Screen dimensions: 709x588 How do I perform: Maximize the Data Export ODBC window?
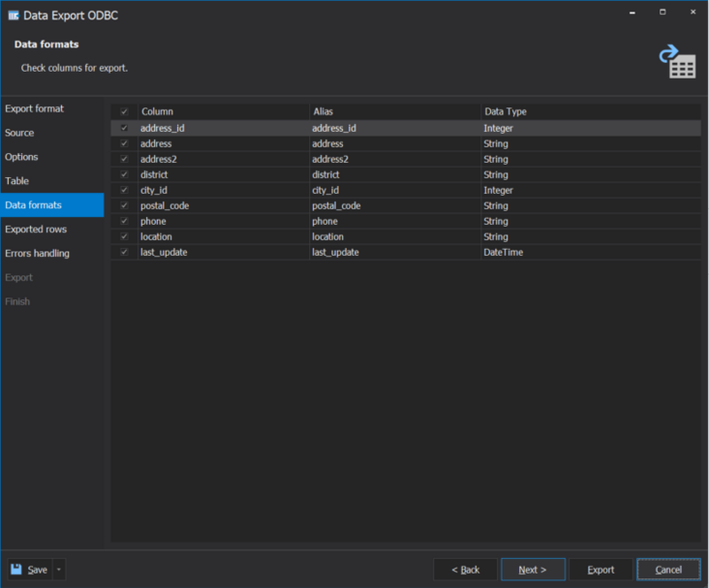coord(663,13)
